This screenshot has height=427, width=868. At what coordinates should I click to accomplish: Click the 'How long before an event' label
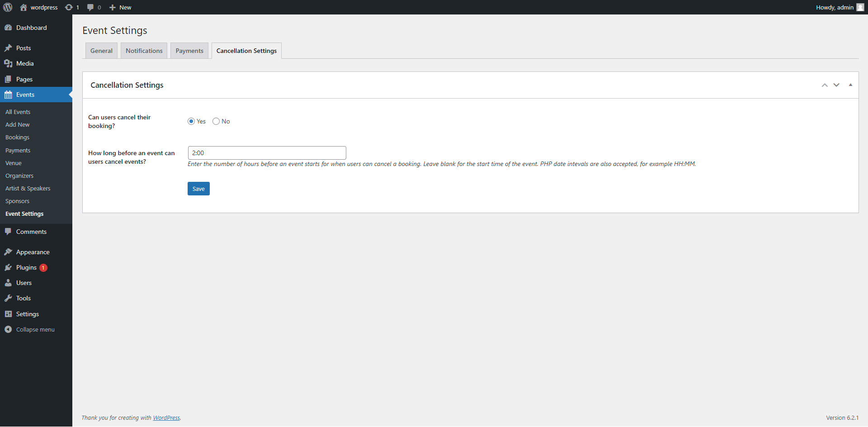pos(131,157)
